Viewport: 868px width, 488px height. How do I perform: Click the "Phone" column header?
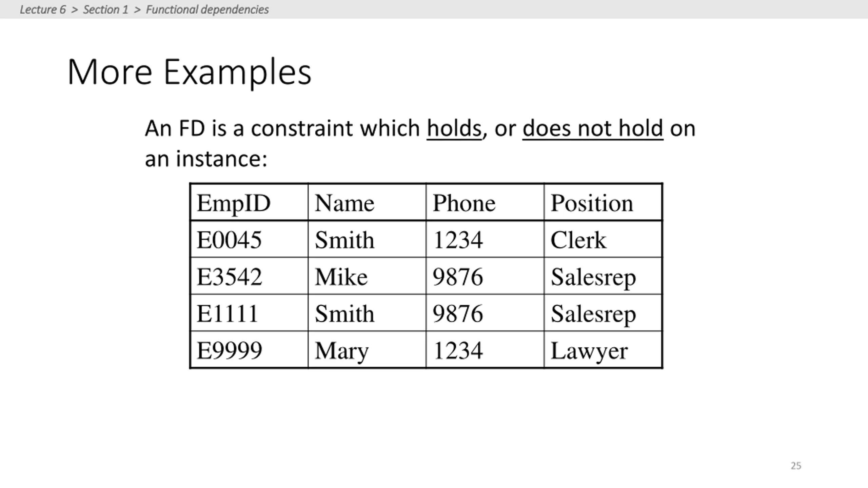click(464, 203)
